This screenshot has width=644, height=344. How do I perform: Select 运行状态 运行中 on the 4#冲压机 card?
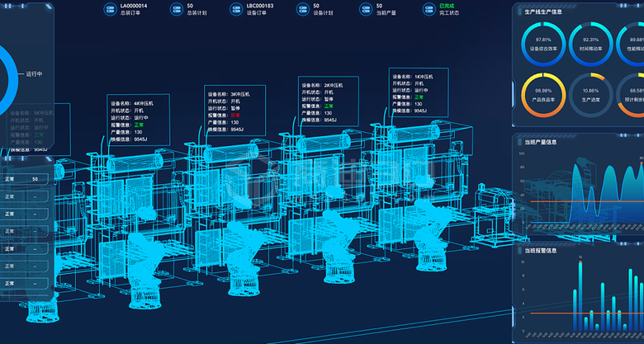pos(130,118)
